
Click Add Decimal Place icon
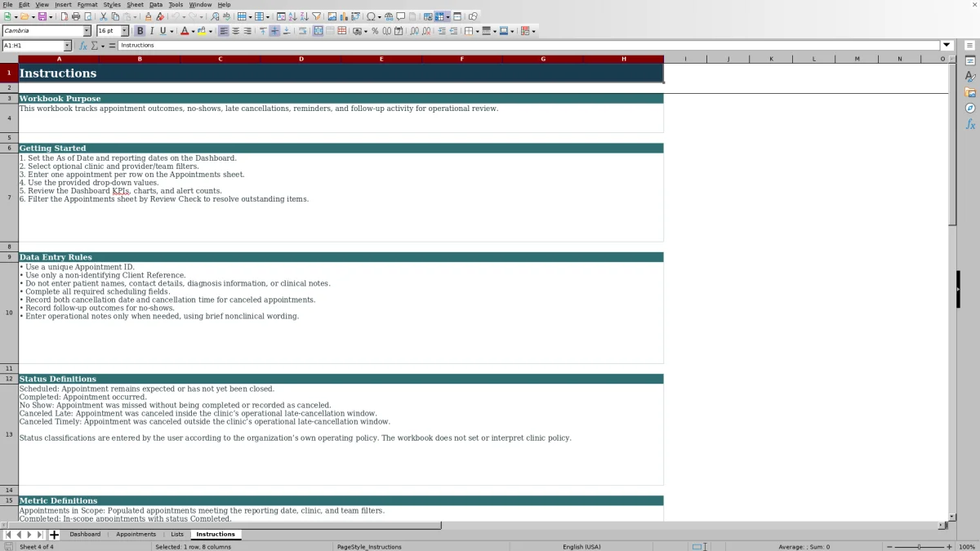click(415, 31)
